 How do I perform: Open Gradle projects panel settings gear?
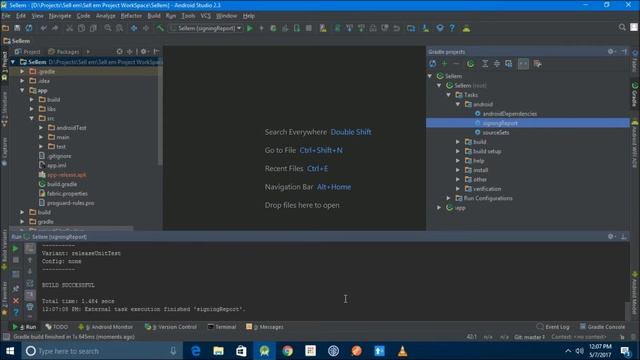(x=611, y=51)
